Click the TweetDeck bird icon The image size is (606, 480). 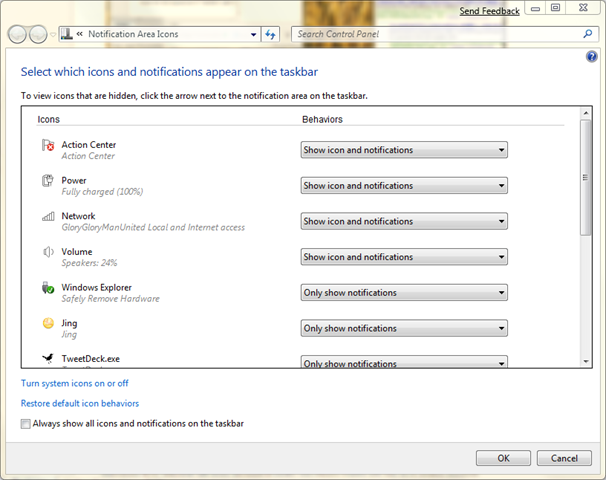48,359
